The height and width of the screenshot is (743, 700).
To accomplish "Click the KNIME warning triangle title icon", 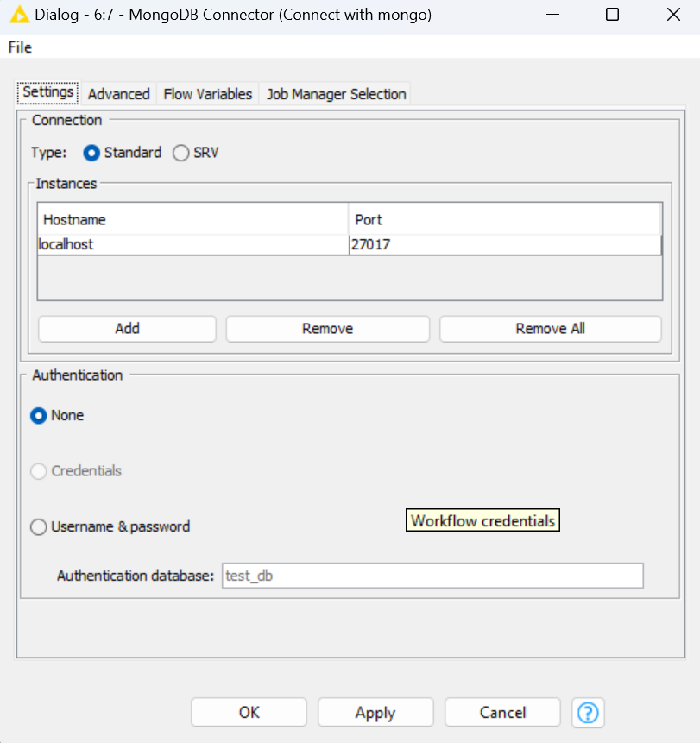I will [x=19, y=14].
